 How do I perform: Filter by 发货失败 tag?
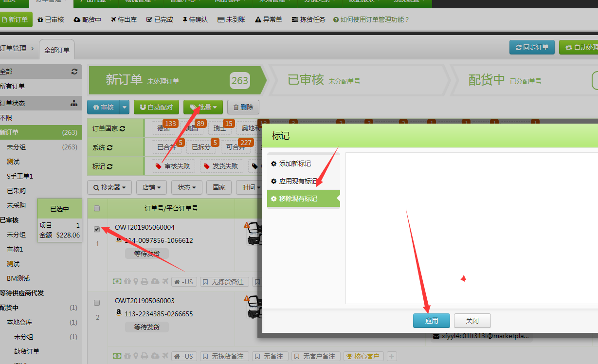221,166
